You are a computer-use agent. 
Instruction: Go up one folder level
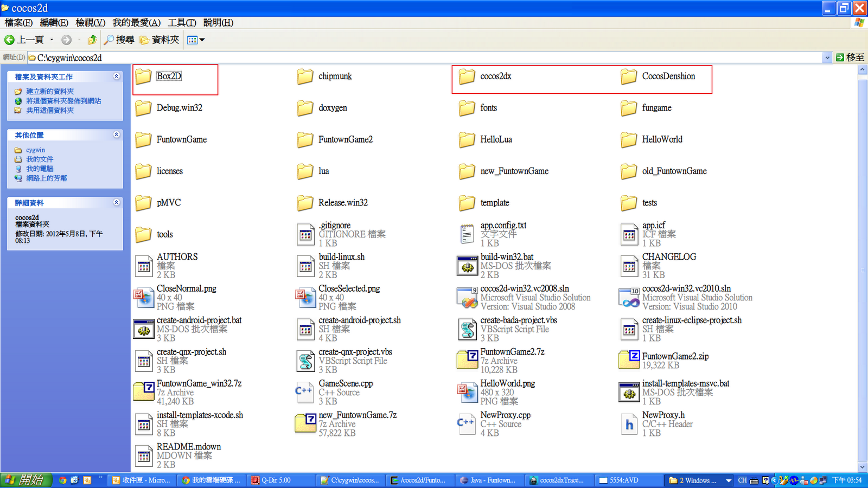pyautogui.click(x=93, y=40)
